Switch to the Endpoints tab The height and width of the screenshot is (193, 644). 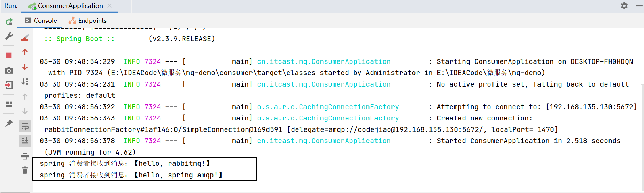coord(87,21)
